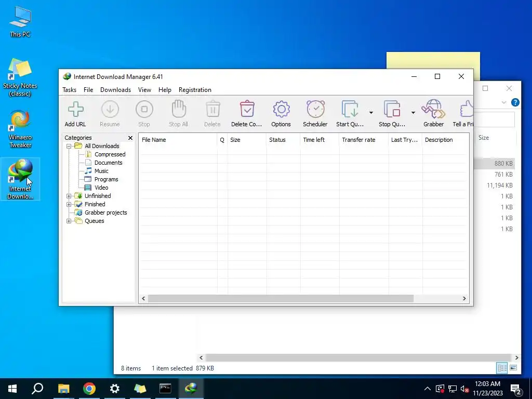This screenshot has width=532, height=399.
Task: Select the Documents category
Action: [108, 163]
